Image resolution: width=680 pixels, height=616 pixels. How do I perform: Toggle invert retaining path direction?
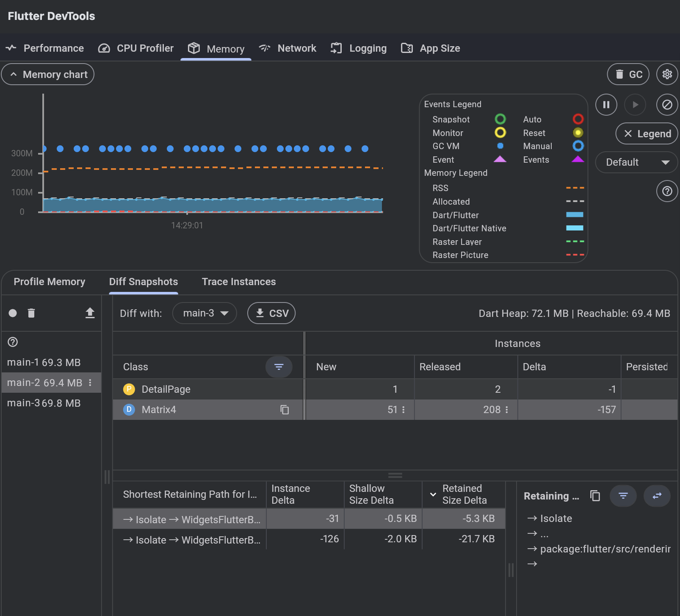pos(657,496)
